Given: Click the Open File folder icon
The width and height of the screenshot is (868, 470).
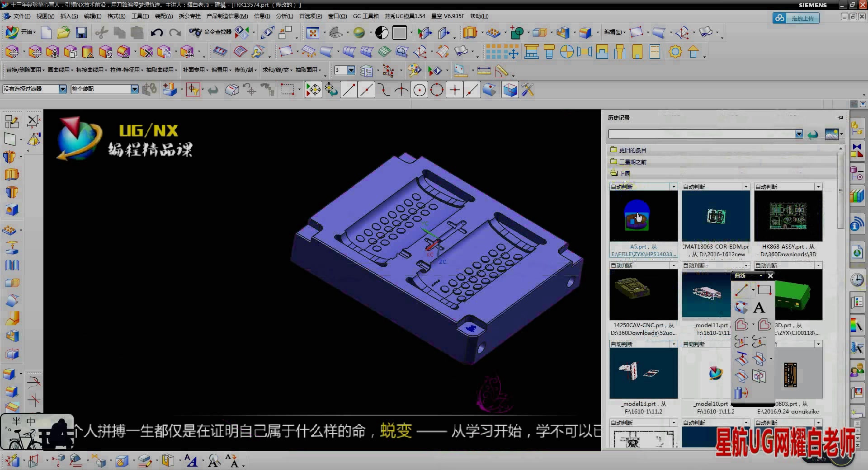Looking at the screenshot, I should (63, 33).
